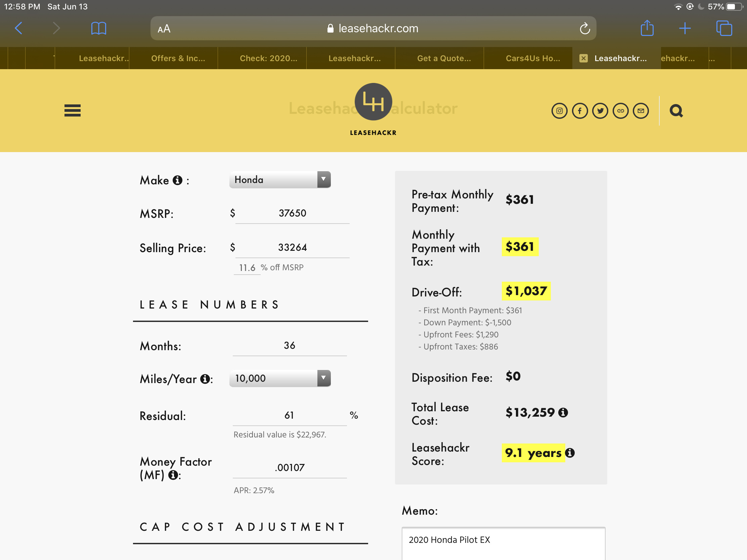The width and height of the screenshot is (747, 560).
Task: Open the Twitter social icon
Action: tap(600, 111)
